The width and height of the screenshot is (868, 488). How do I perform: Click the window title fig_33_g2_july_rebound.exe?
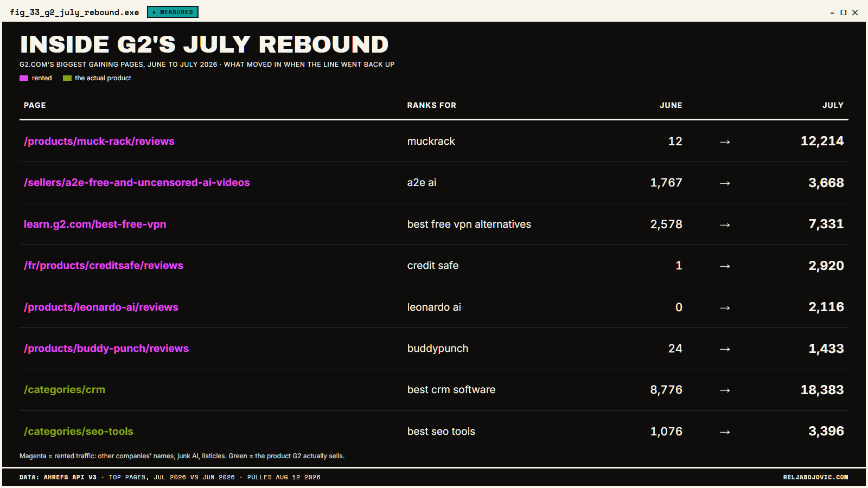click(74, 12)
